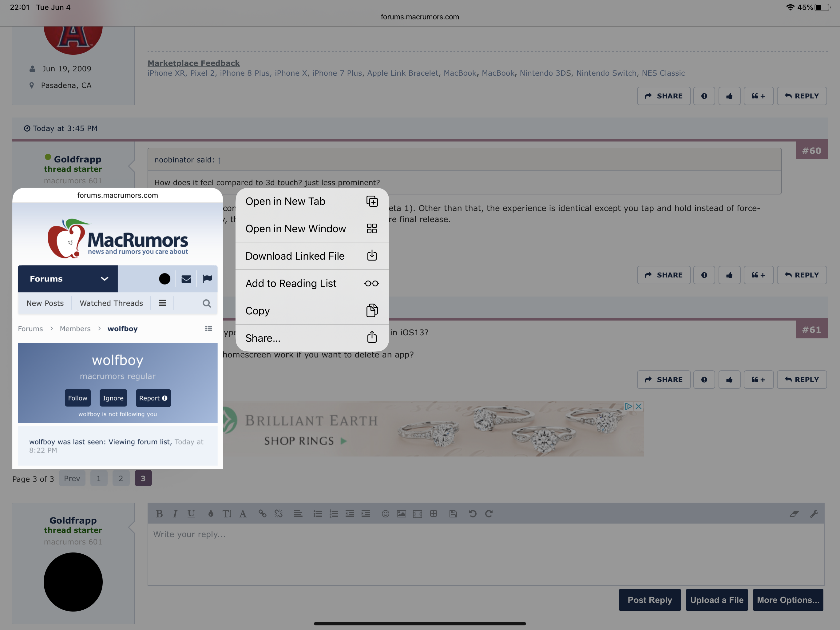Image resolution: width=840 pixels, height=630 pixels.
Task: Like post #61 with thumbs-up
Action: click(730, 380)
